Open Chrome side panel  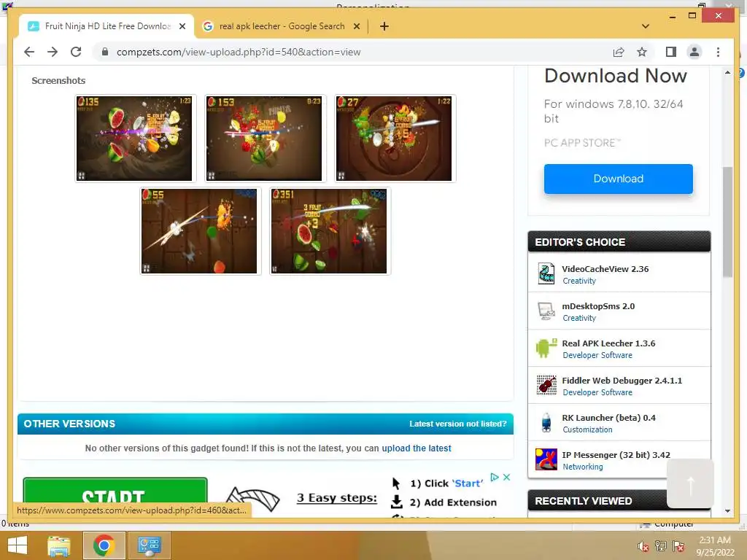(x=671, y=52)
